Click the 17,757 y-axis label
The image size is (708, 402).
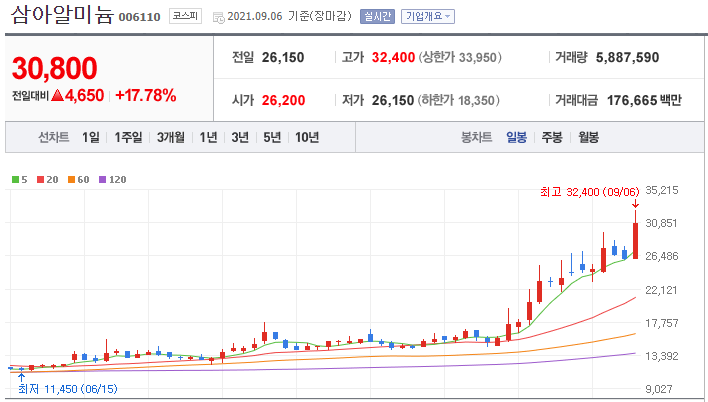(662, 323)
